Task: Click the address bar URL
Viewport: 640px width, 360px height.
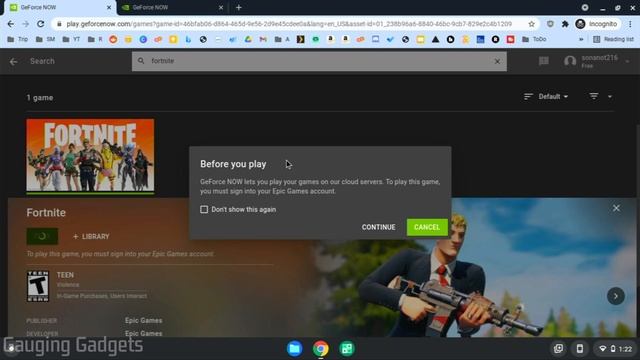Action: click(x=289, y=24)
